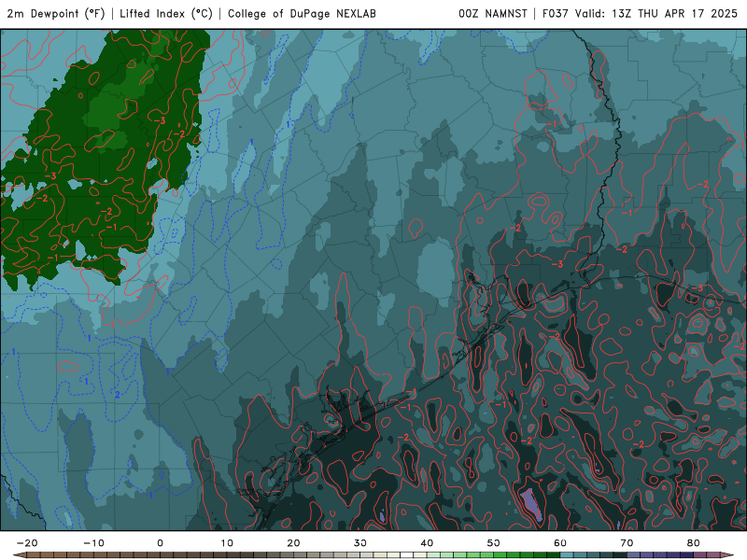Click the 20 label on the color scale
This screenshot has height=560, width=747.
click(x=293, y=543)
